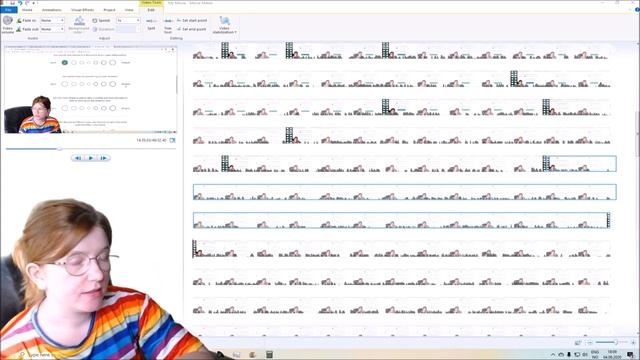Click the Fade in icon

[x=19, y=20]
